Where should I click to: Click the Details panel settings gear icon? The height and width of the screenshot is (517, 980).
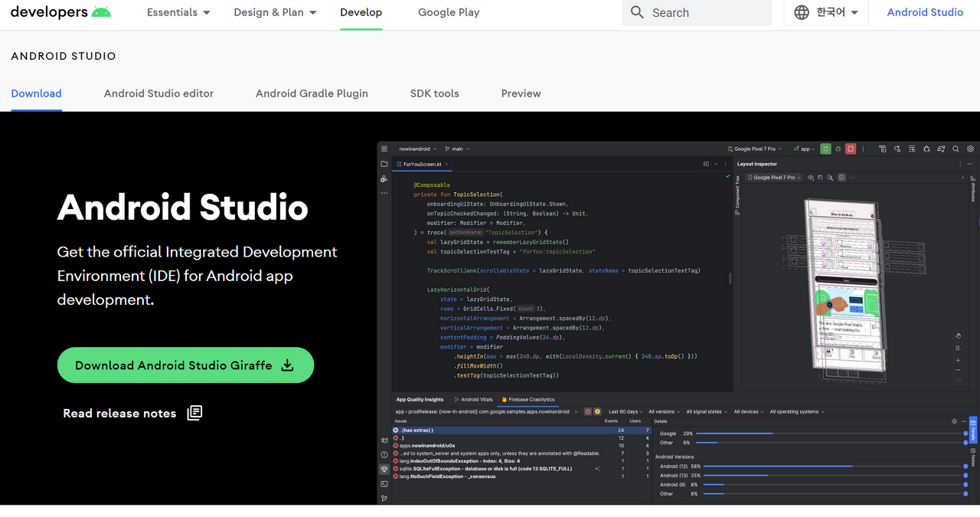(x=954, y=421)
